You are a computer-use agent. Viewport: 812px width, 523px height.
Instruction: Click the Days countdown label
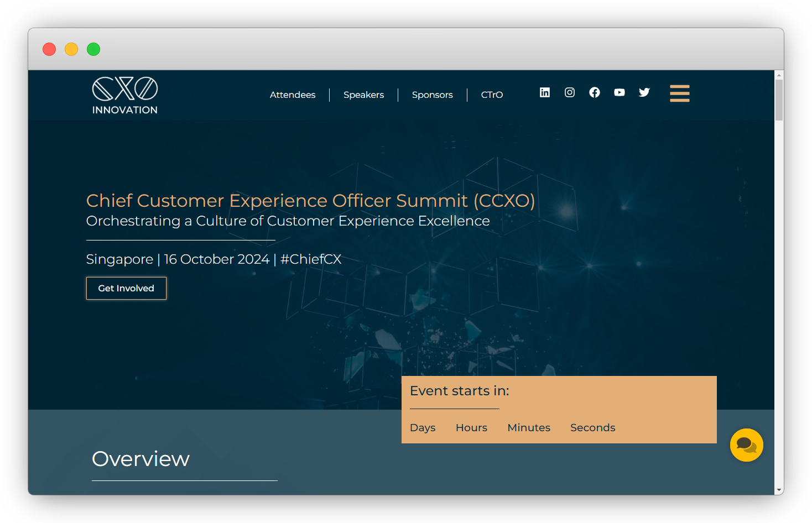[423, 428]
